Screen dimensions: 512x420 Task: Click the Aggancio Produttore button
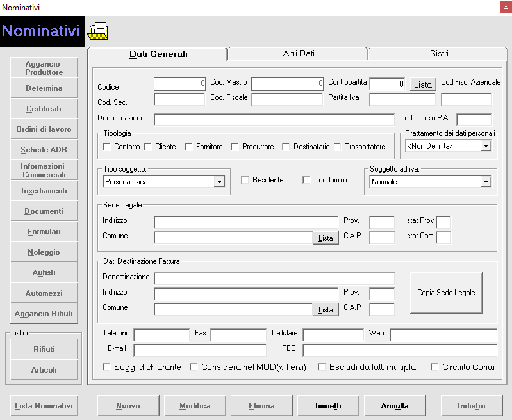[x=44, y=68]
